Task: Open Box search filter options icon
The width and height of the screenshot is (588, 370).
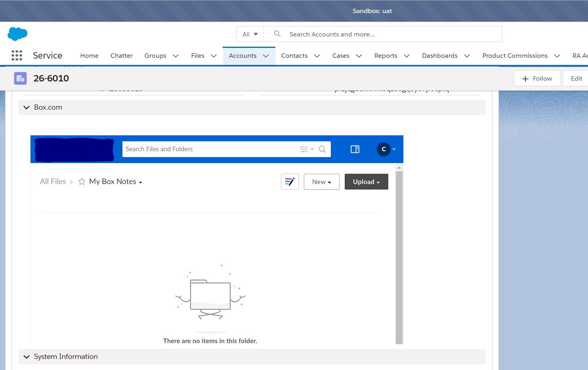Action: [306, 149]
